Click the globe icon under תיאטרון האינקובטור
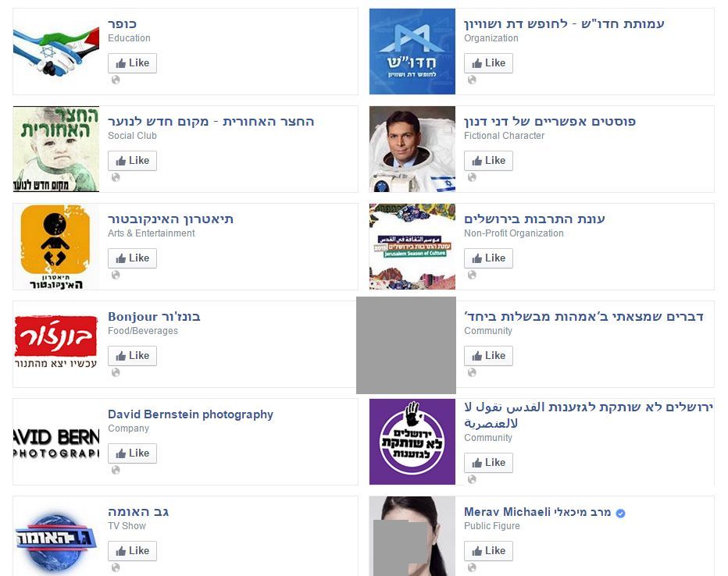 pyautogui.click(x=116, y=275)
